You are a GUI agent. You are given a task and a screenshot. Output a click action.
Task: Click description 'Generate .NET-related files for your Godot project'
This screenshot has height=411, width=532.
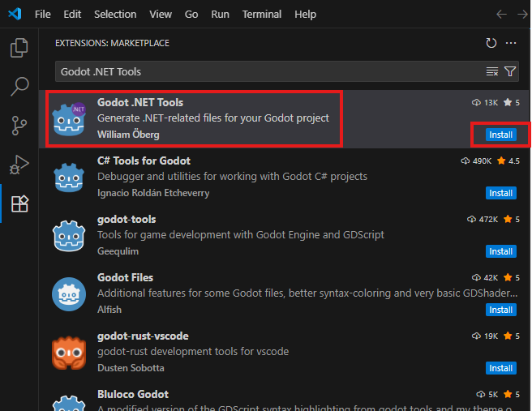click(x=213, y=118)
